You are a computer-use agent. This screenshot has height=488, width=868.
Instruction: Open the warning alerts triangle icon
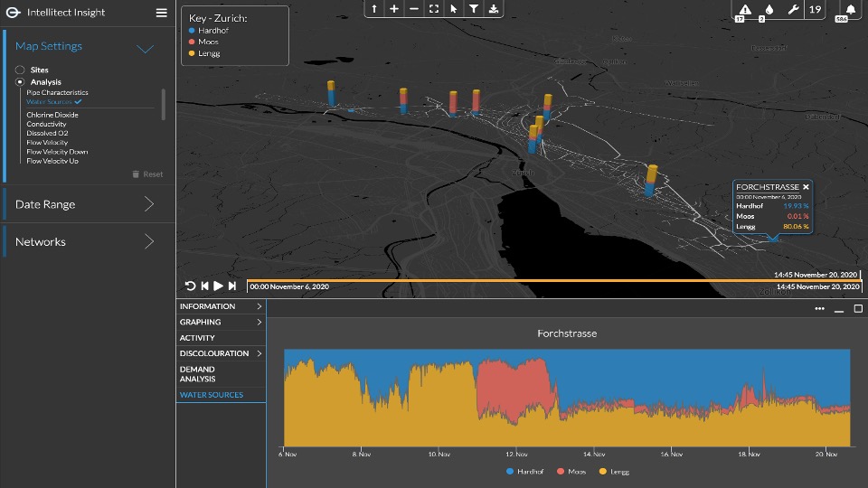pyautogui.click(x=745, y=10)
